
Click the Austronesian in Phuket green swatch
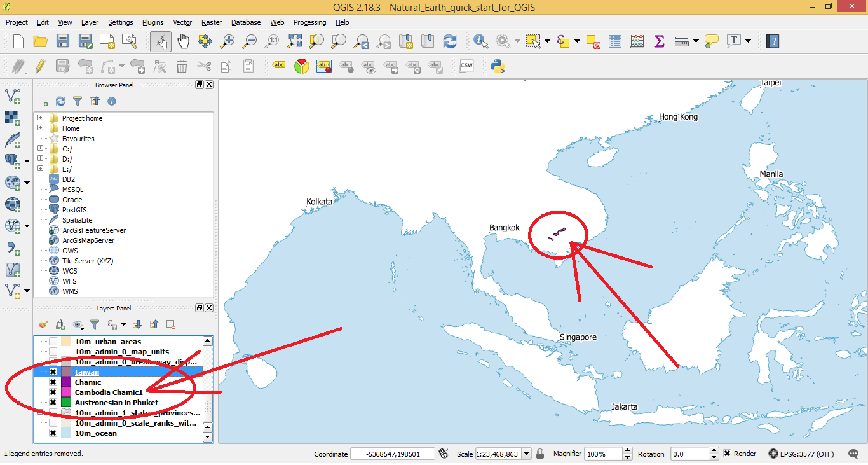pyautogui.click(x=66, y=403)
